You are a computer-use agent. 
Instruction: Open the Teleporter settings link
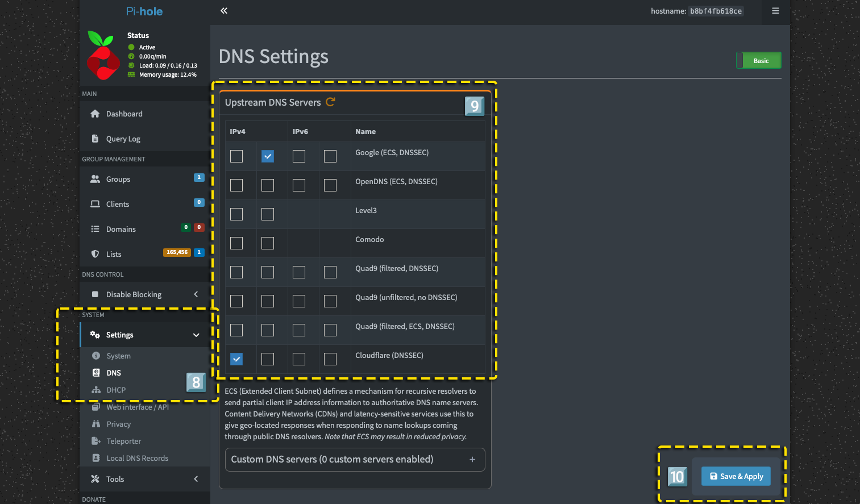[x=123, y=441]
